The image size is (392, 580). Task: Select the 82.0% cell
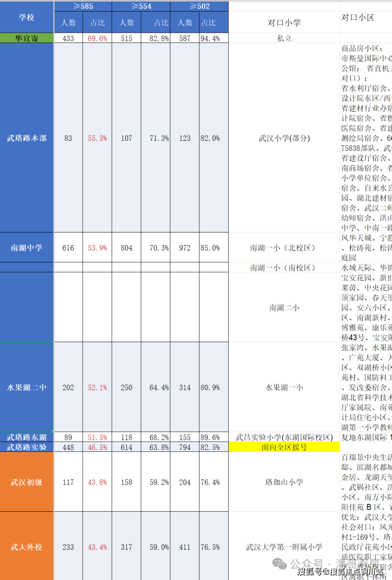point(214,138)
